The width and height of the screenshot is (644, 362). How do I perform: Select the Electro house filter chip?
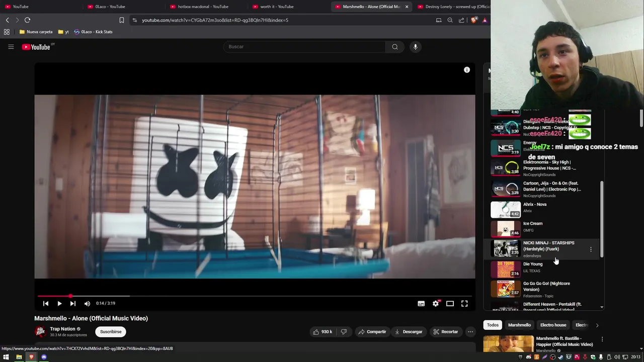tap(553, 325)
